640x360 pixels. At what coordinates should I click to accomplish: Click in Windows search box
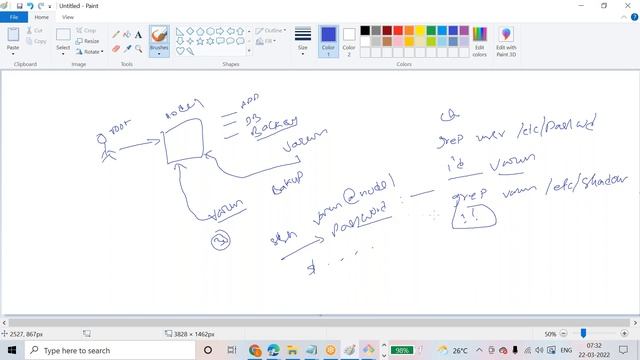(x=110, y=350)
